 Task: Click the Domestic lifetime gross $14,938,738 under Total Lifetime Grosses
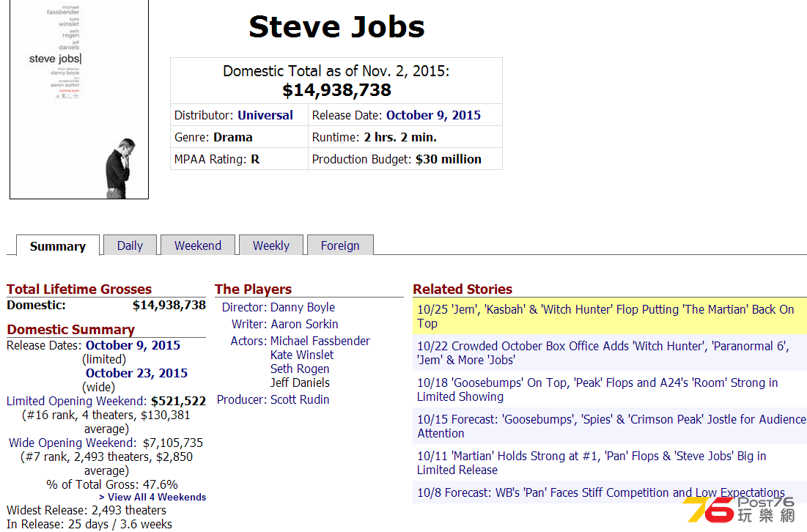point(169,305)
